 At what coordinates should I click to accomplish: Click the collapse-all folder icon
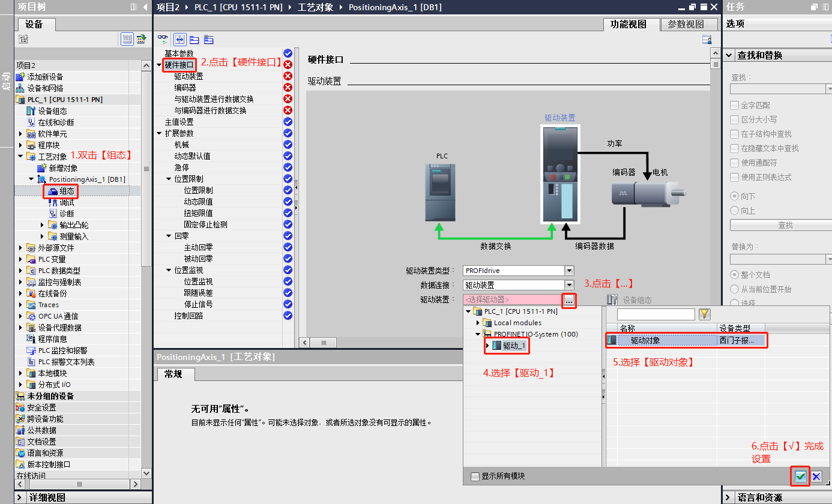click(208, 40)
